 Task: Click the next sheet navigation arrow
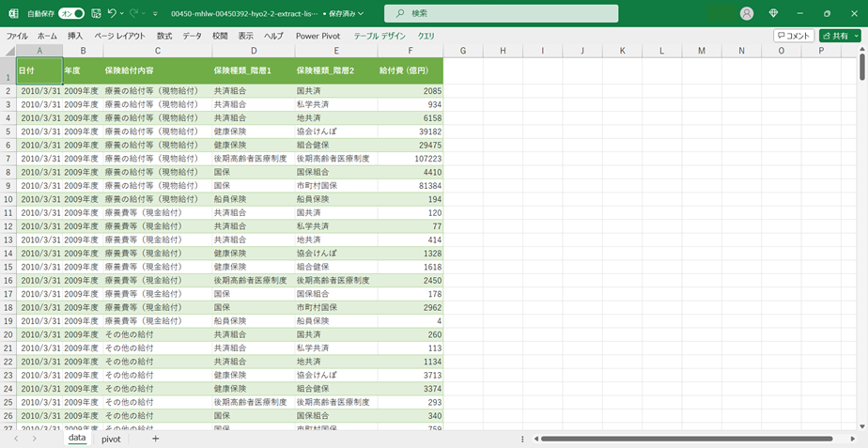click(x=35, y=439)
